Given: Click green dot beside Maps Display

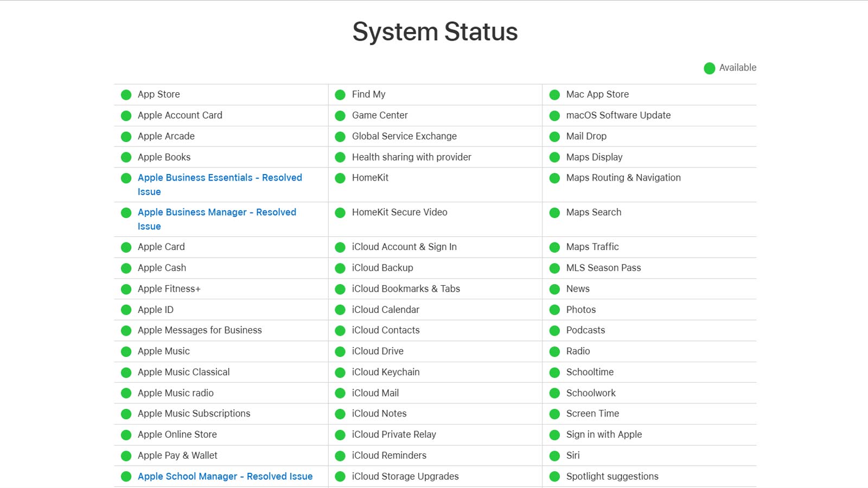Looking at the screenshot, I should click(x=554, y=157).
